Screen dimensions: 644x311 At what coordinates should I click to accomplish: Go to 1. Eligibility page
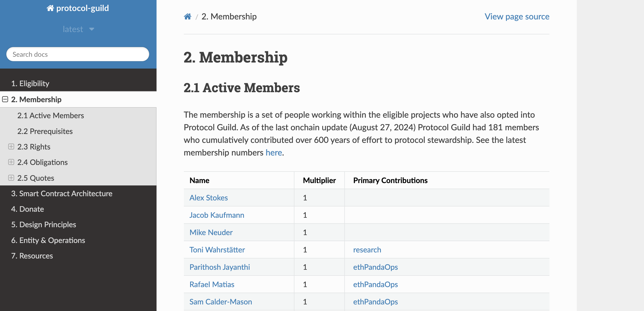[x=30, y=84]
